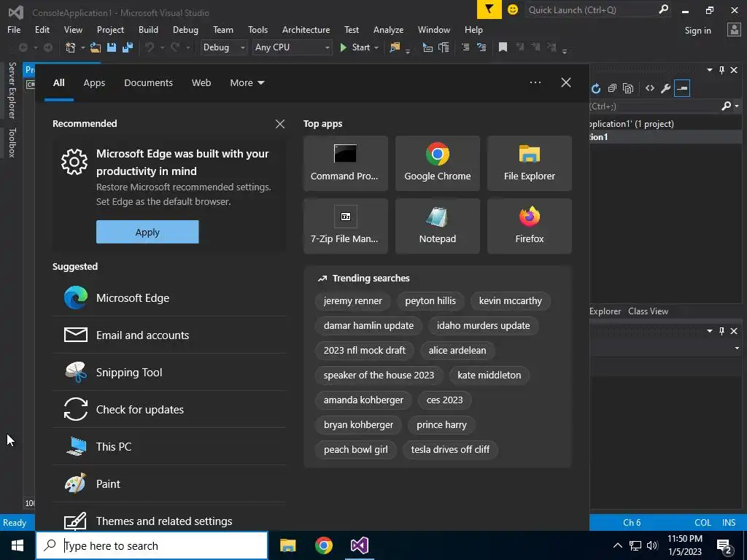Click the Find in Files toolbar icon
The width and height of the screenshot is (747, 560).
[x=395, y=47]
